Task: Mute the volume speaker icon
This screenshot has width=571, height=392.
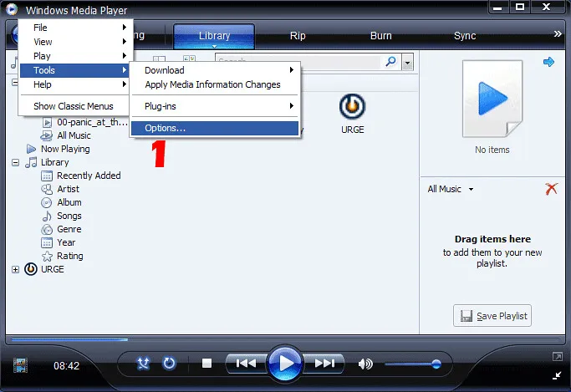Action: coord(365,364)
